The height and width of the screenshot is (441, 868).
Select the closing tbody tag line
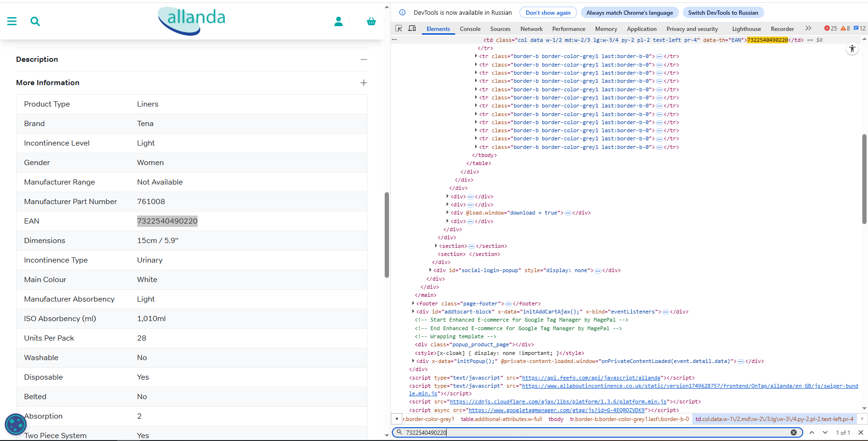coord(484,155)
